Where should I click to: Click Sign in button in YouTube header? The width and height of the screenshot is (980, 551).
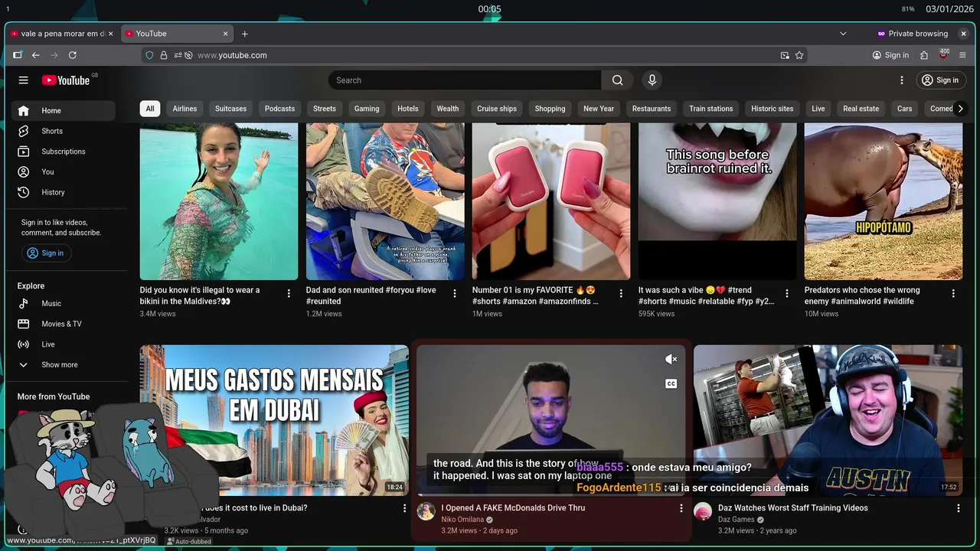click(x=940, y=80)
